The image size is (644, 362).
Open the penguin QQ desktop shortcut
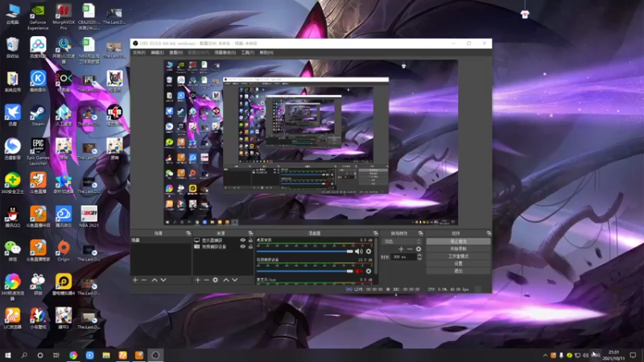[13, 216]
